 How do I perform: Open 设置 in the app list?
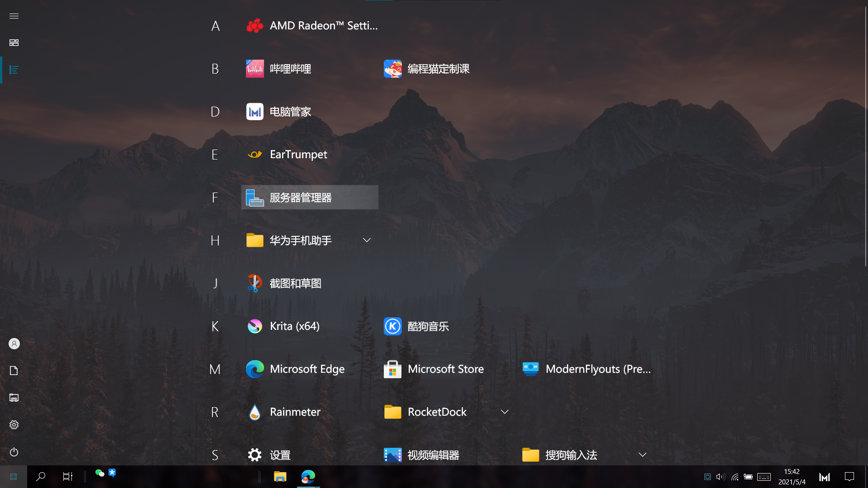310,455
